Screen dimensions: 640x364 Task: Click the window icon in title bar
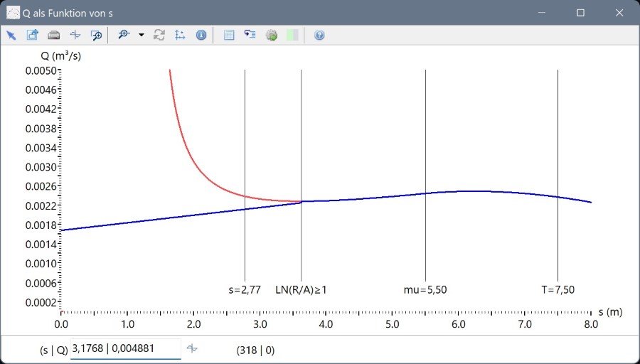click(x=13, y=13)
